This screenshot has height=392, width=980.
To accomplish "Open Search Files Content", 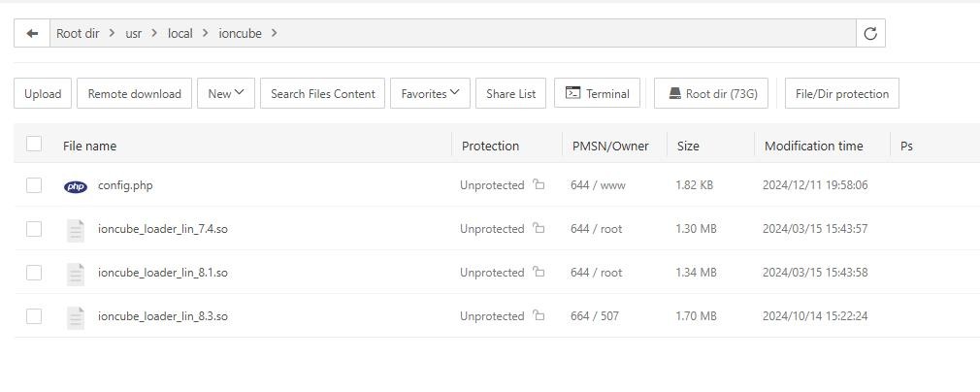I will tap(322, 94).
